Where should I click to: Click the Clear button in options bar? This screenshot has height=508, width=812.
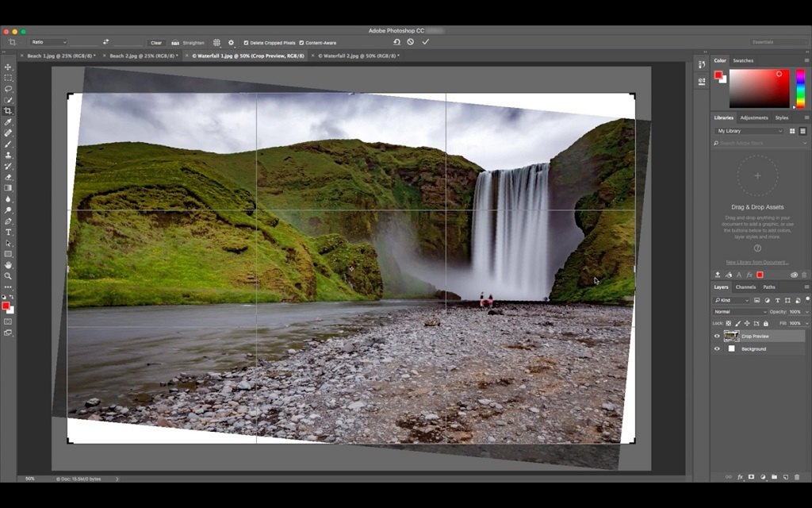[x=156, y=43]
